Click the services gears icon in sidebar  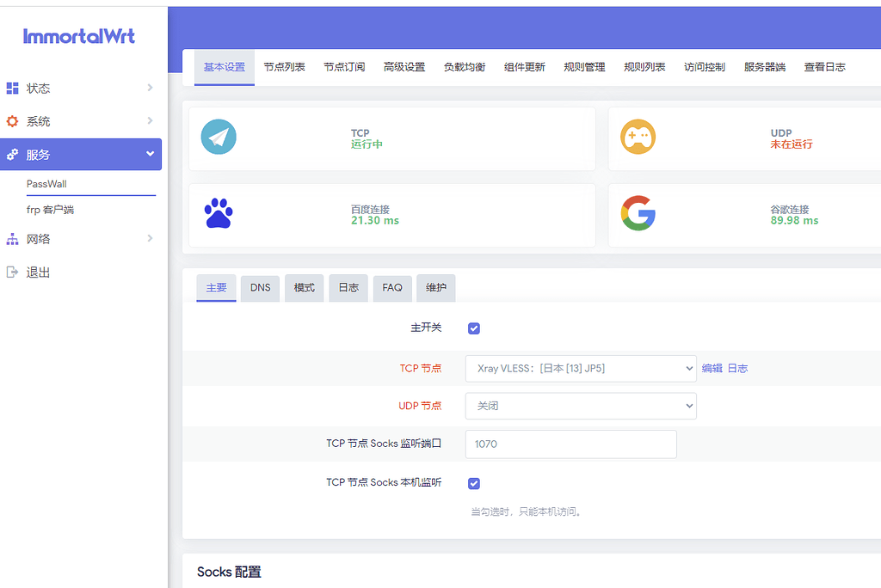pos(12,155)
